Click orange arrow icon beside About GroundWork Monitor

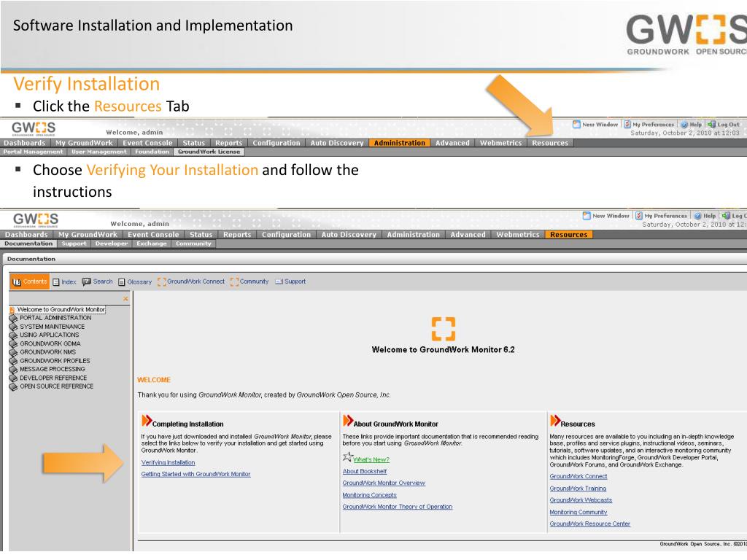click(348, 421)
